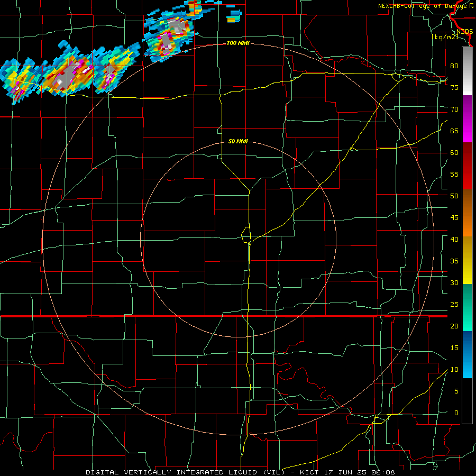476x476 pixels.
Task: Click the 60 value on the scale
Action: point(454,153)
